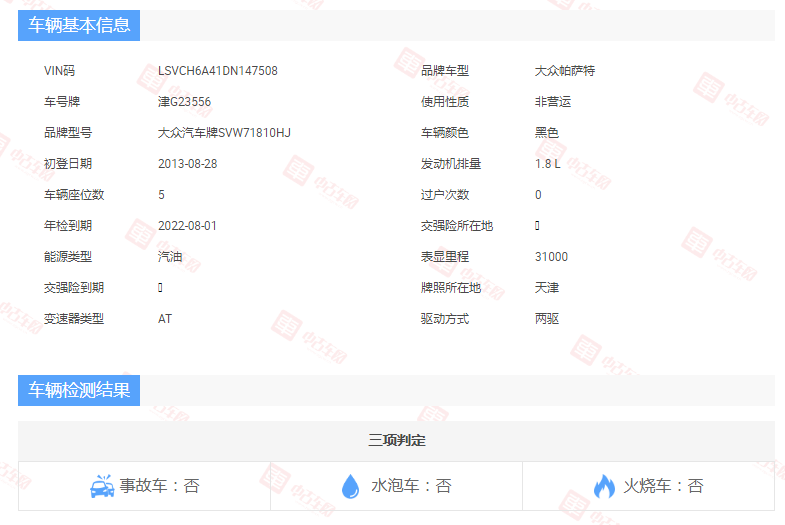
Task: Click the 初登日期 field label
Action: click(68, 164)
